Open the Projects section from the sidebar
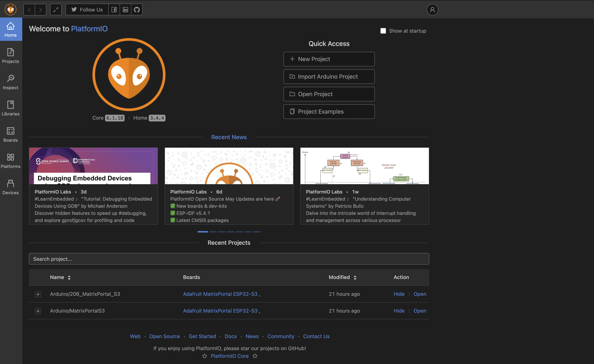Viewport: 594px width, 364px height. point(10,56)
